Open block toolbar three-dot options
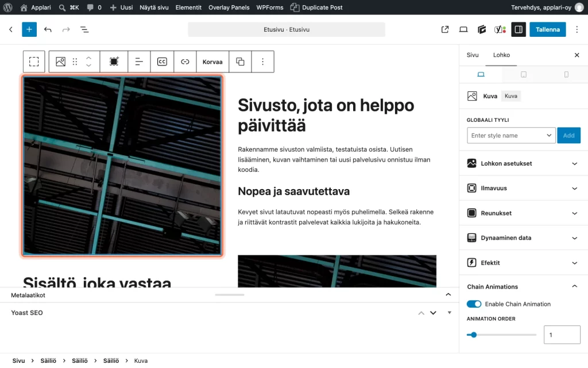Screen dimensions: 588x368 tap(262, 62)
